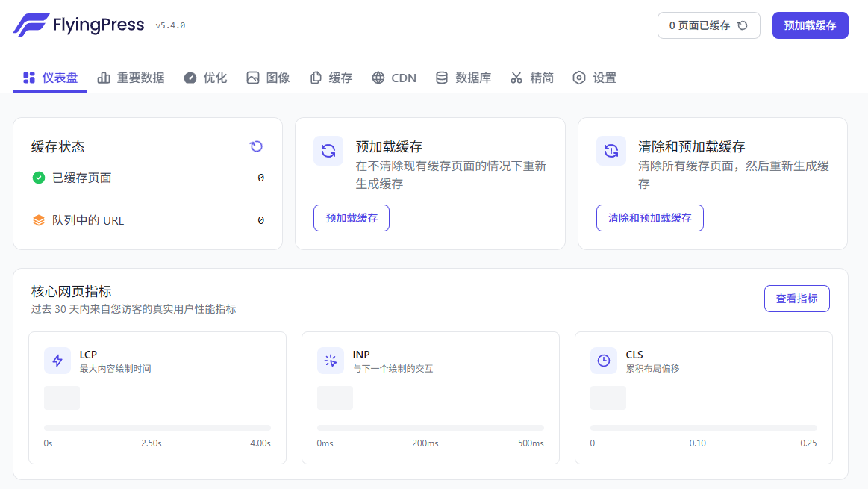
Task: Click the 与下一个绘制的交互 label
Action: 393,369
